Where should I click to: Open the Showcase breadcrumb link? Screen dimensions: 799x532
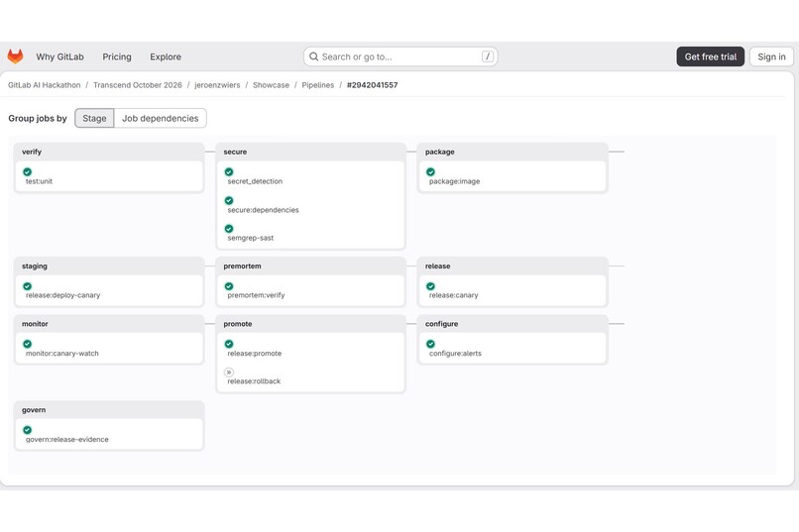[271, 85]
